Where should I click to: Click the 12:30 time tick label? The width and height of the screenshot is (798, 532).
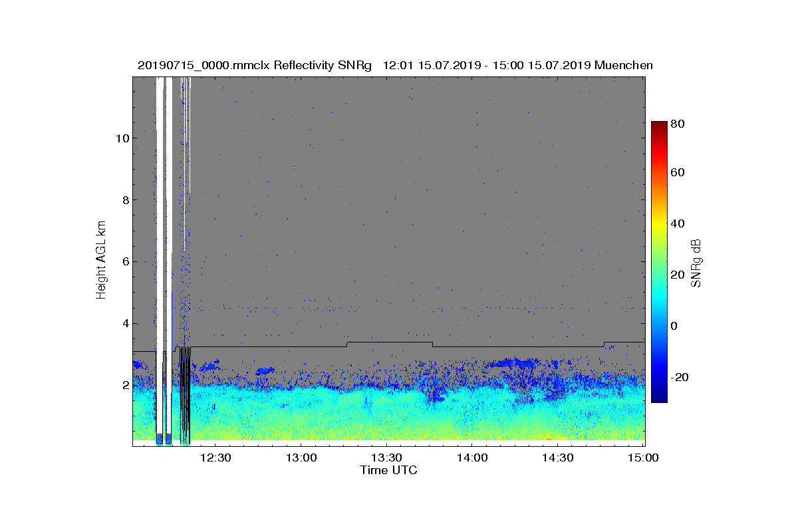[215, 458]
